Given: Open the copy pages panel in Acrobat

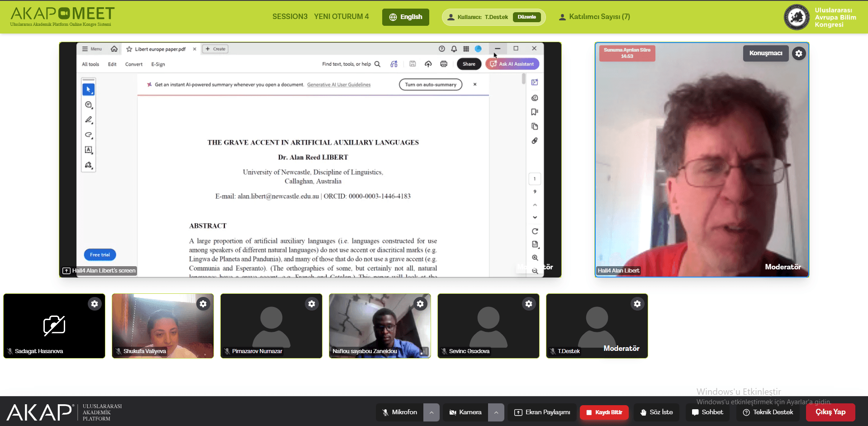Looking at the screenshot, I should click(535, 126).
